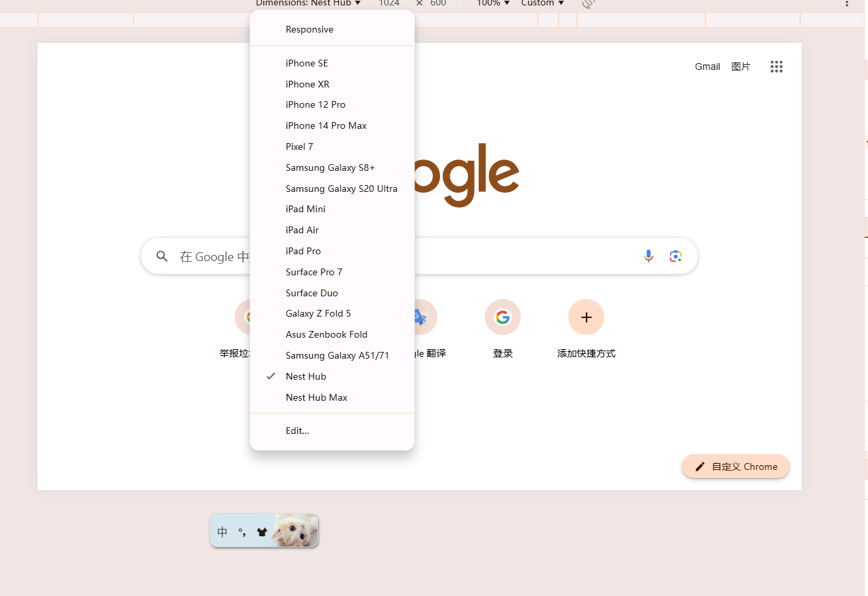Switch emulation to iPad Pro
The height and width of the screenshot is (596, 868).
tap(332, 251)
